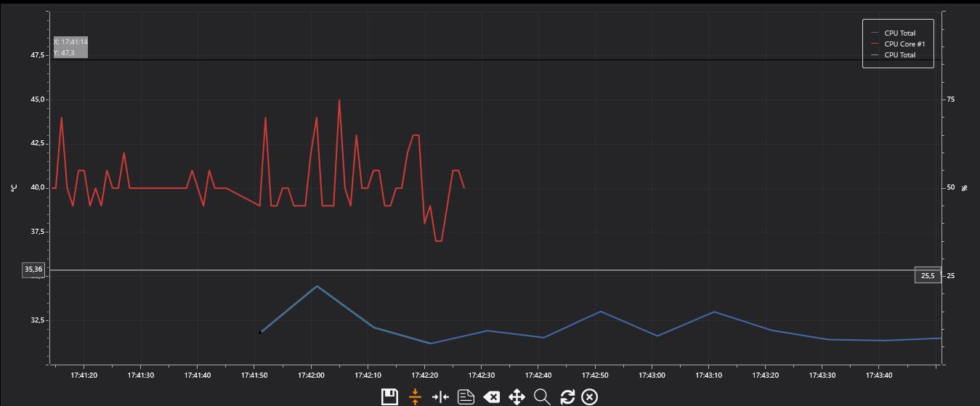Image resolution: width=980 pixels, height=406 pixels.
Task: Enable the vertical cursor line tool
Action: click(x=440, y=397)
